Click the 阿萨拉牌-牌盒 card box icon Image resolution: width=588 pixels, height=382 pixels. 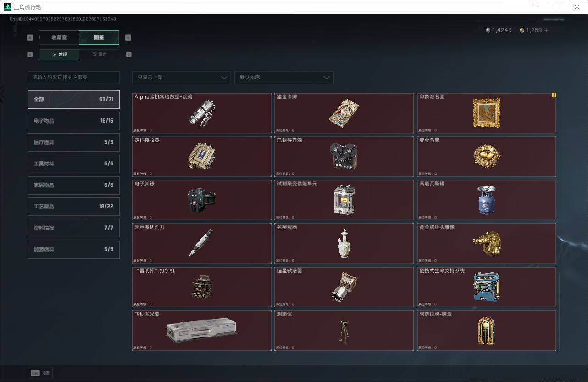click(x=487, y=331)
